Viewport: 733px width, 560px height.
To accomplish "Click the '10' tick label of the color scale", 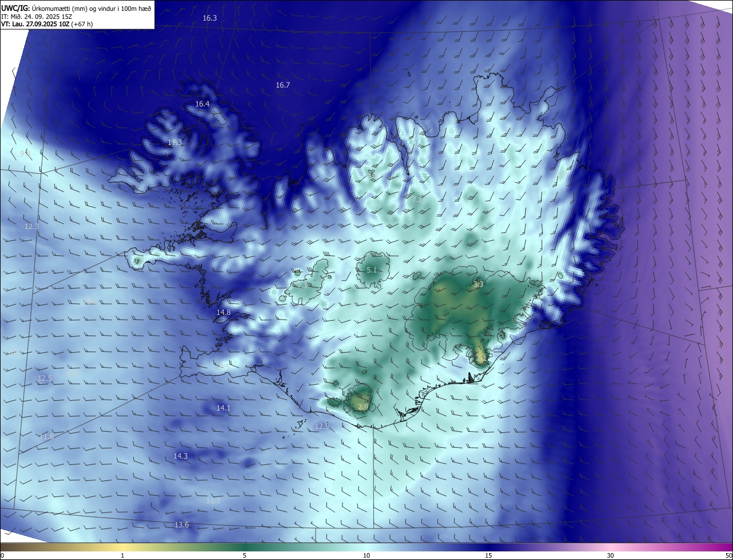I will (366, 555).
